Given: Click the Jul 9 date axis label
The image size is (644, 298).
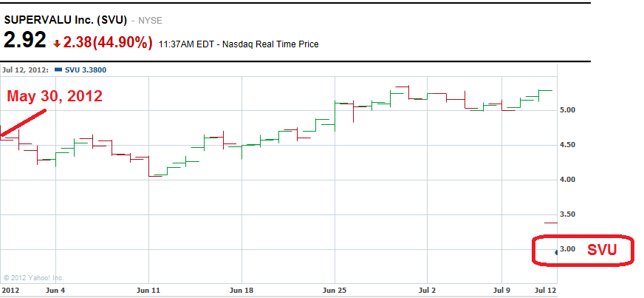Looking at the screenshot, I should [x=501, y=290].
